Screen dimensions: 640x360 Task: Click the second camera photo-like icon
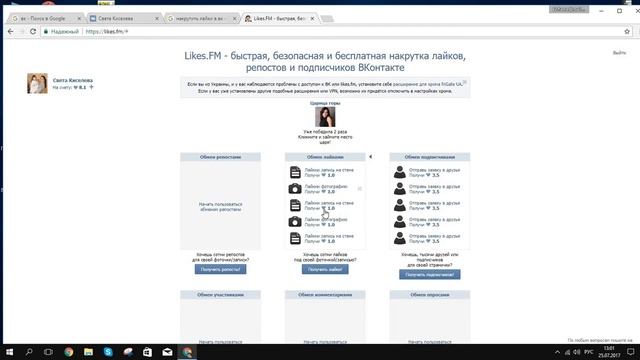pos(295,222)
